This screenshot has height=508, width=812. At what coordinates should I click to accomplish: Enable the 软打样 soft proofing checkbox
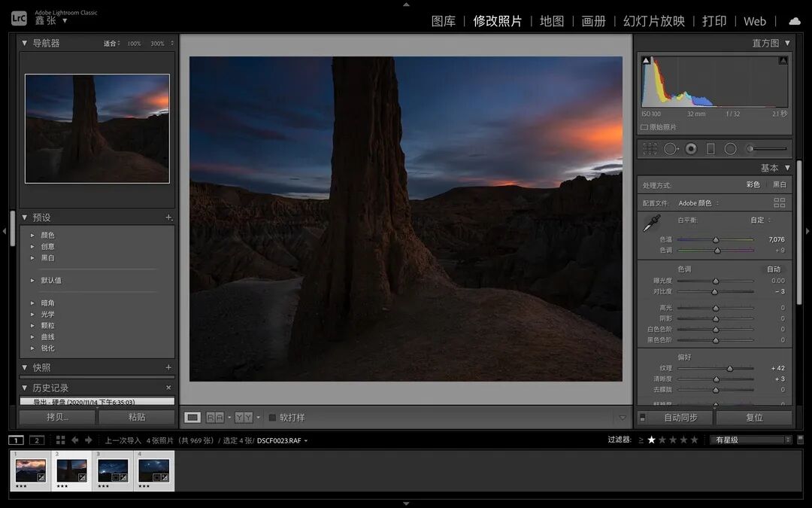(272, 418)
